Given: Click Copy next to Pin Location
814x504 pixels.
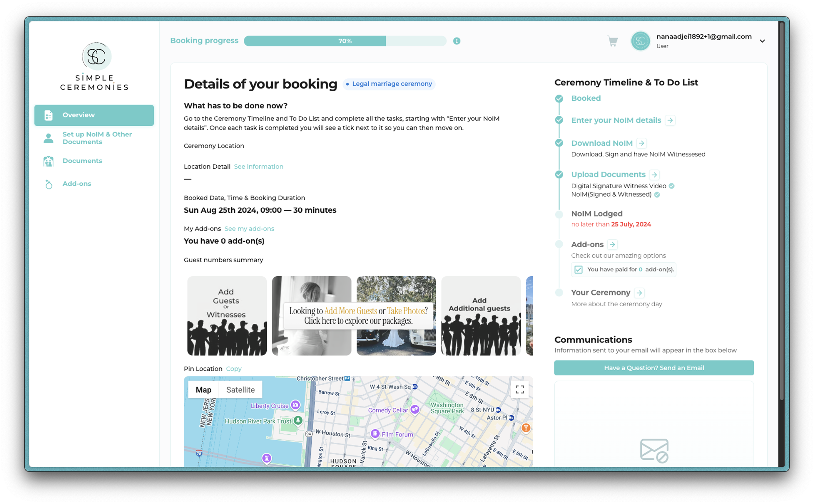Looking at the screenshot, I should click(x=233, y=369).
